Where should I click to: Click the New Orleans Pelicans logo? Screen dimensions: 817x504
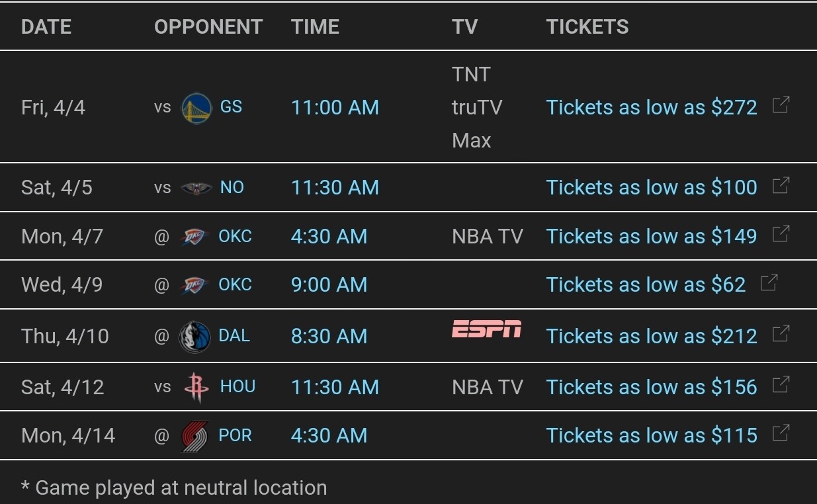(196, 188)
